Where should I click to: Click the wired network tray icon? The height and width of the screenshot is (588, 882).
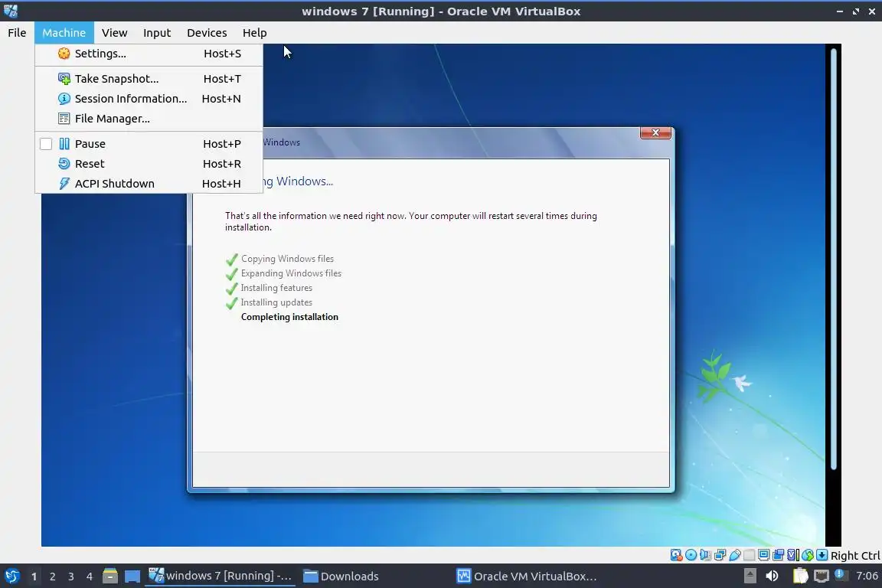point(822,577)
